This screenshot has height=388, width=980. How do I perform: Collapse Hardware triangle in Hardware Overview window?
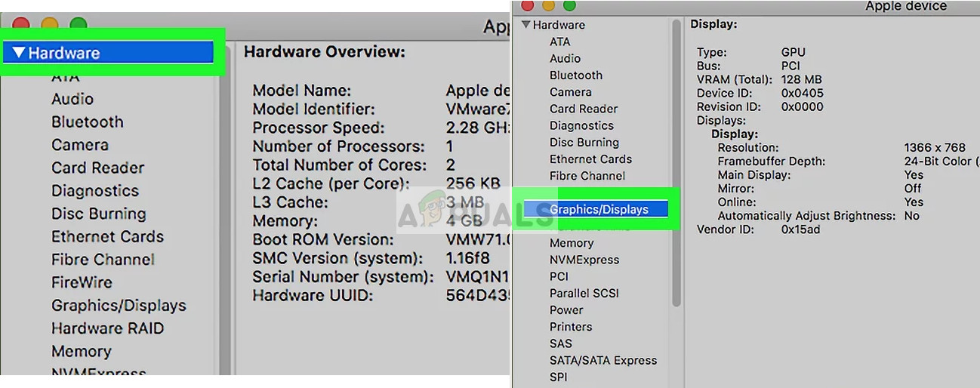click(19, 53)
